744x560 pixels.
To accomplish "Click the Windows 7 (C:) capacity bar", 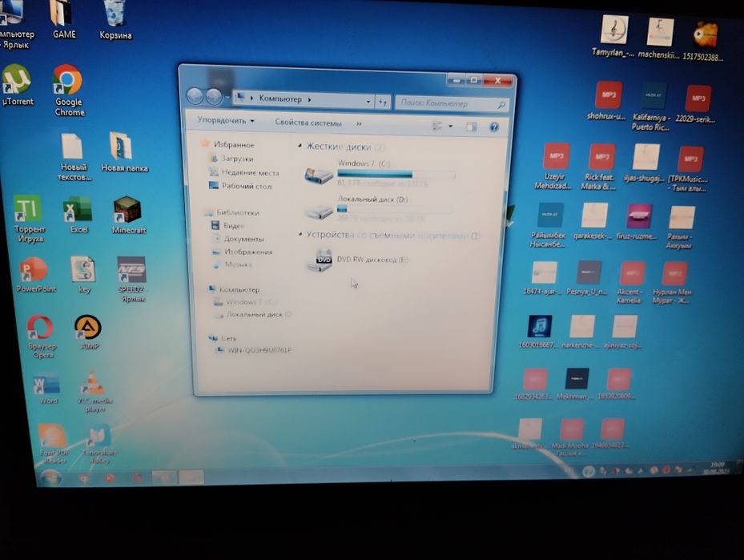I will click(x=396, y=175).
